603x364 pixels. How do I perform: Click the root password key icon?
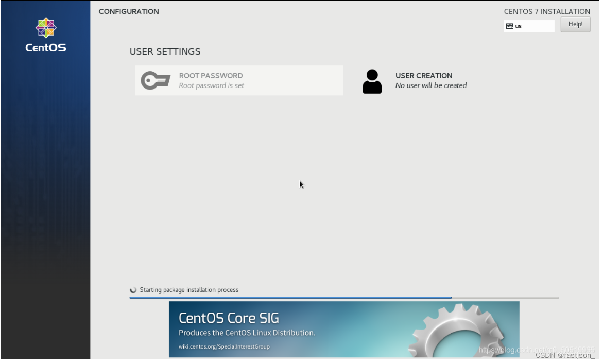click(x=156, y=81)
